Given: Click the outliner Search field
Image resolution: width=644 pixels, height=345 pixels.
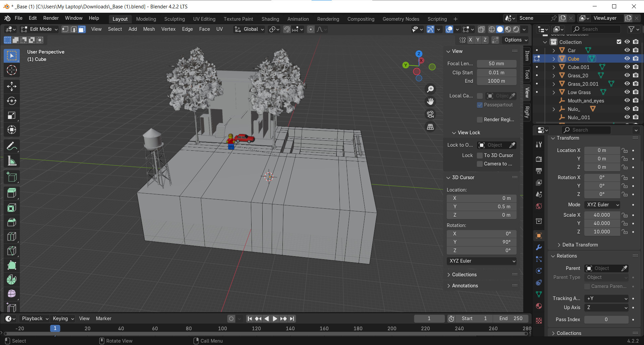Looking at the screenshot, I should (x=596, y=29).
